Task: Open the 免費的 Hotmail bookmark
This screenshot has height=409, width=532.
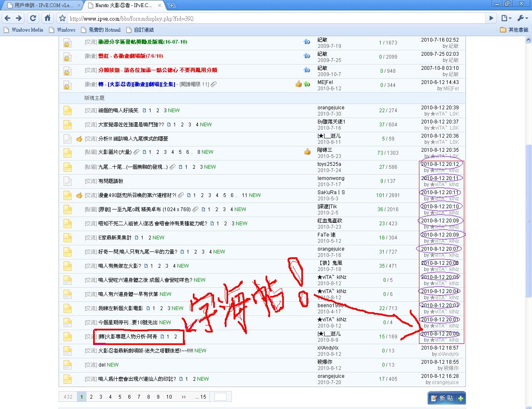Action: (101, 30)
